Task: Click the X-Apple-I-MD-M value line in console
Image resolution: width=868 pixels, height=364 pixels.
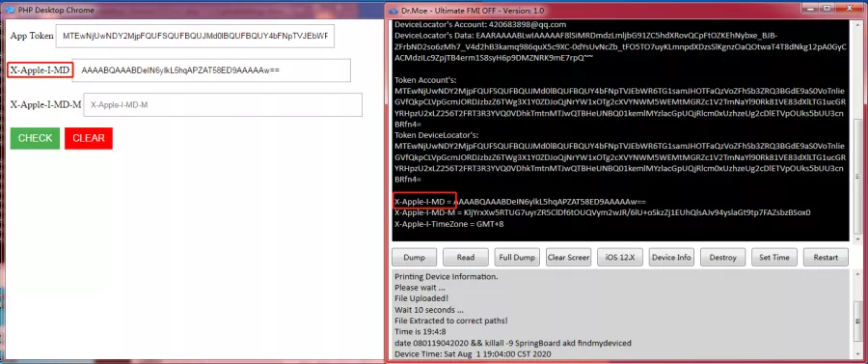Action: (x=602, y=212)
